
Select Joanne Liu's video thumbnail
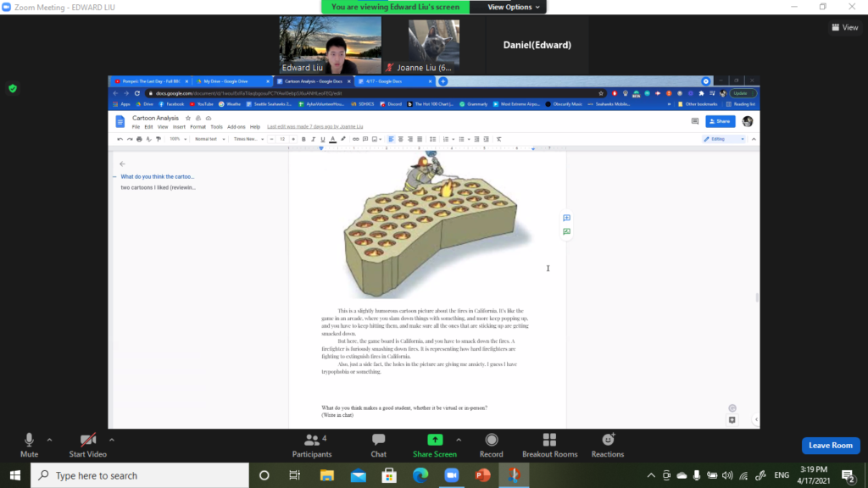pyautogui.click(x=433, y=45)
